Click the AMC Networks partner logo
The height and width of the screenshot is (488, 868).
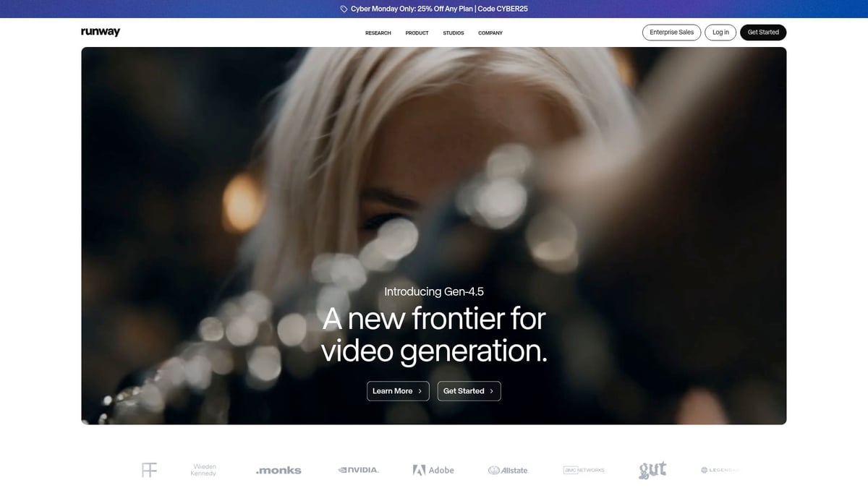pos(583,469)
